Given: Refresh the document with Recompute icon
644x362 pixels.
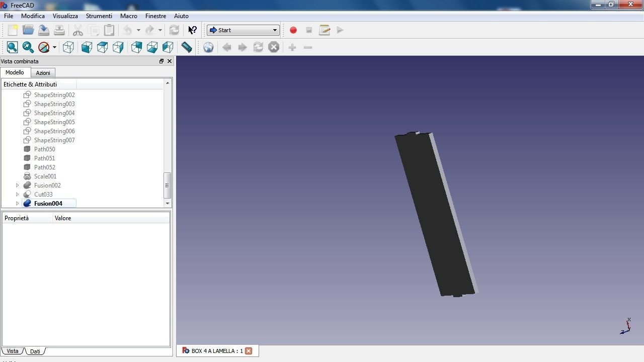Looking at the screenshot, I should click(174, 30).
